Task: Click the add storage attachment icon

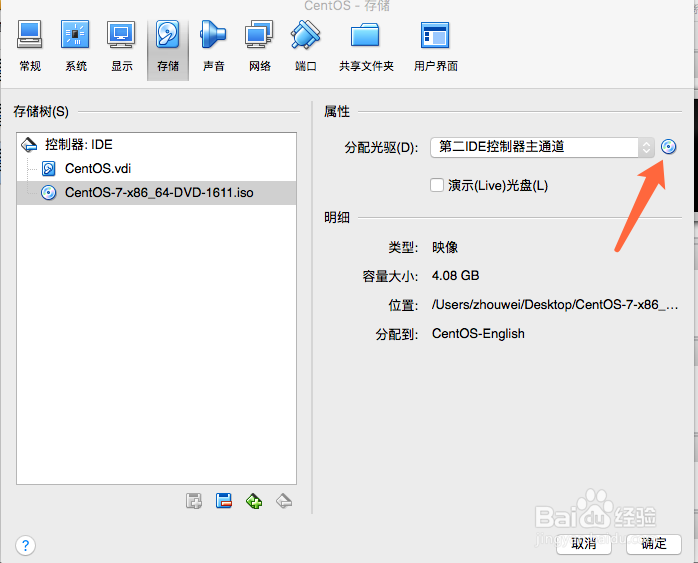Action: (x=194, y=501)
